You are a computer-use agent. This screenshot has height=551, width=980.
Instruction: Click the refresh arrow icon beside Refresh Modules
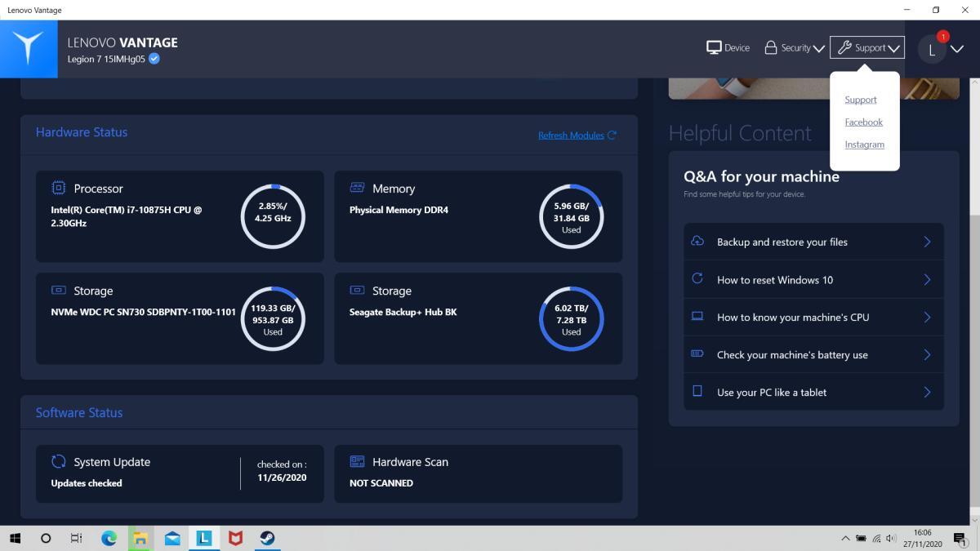612,136
